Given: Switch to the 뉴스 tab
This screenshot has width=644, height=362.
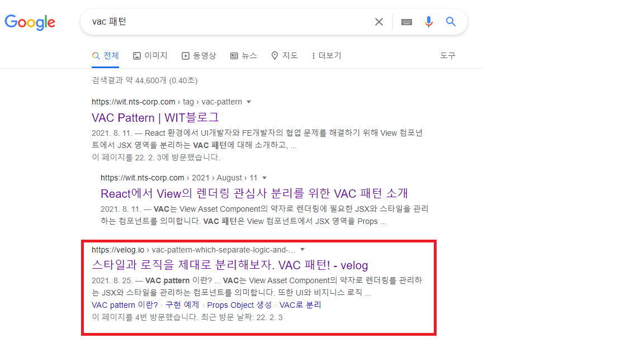Looking at the screenshot, I should coord(244,56).
